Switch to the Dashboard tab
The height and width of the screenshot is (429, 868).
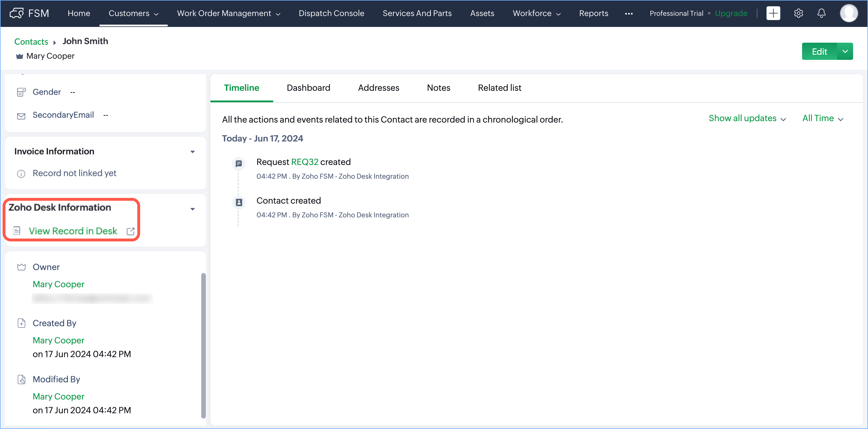(x=308, y=88)
